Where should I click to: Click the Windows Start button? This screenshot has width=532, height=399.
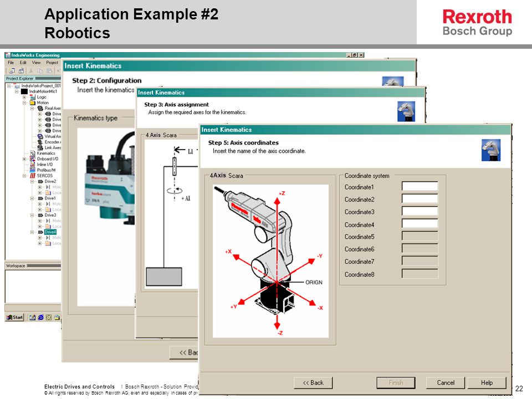[x=14, y=318]
